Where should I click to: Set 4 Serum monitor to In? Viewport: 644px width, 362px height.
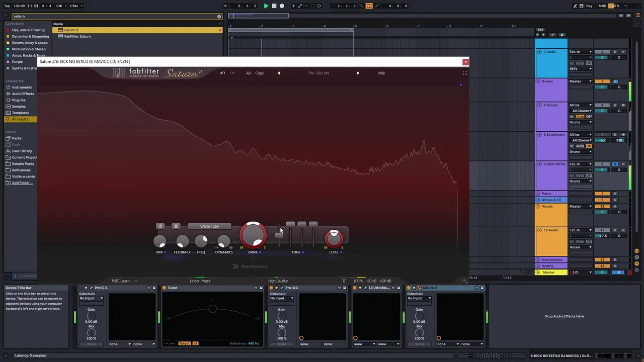[572, 117]
